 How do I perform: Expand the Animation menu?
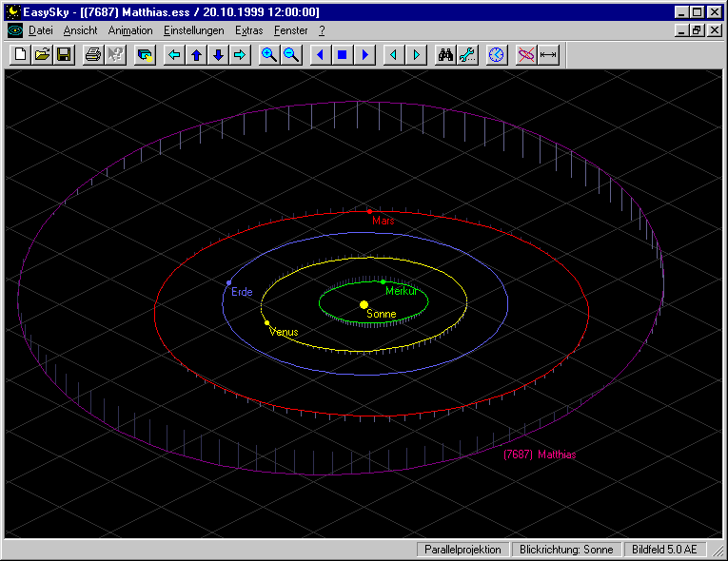click(129, 30)
